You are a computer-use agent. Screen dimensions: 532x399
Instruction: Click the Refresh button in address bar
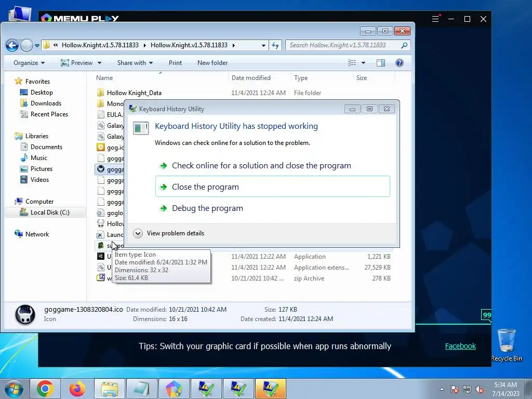click(275, 46)
